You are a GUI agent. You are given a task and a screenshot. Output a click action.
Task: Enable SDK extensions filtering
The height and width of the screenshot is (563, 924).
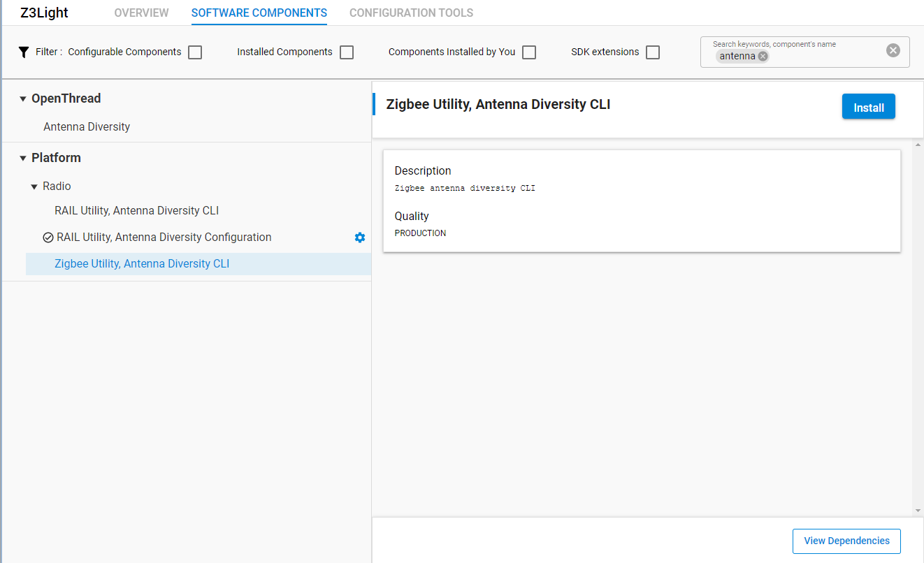[x=652, y=52]
